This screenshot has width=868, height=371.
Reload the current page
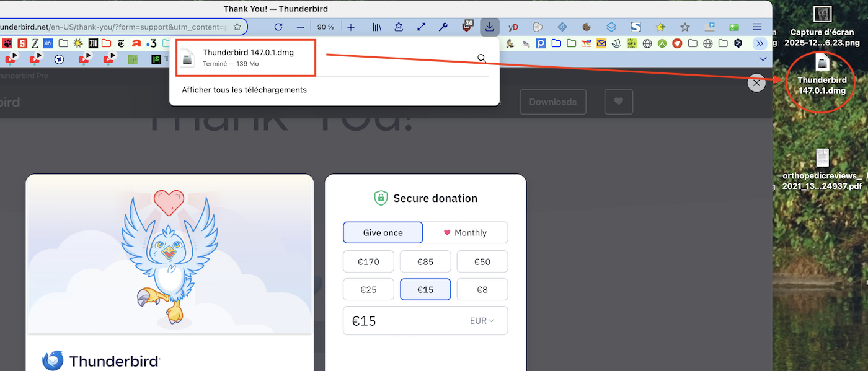point(278,27)
